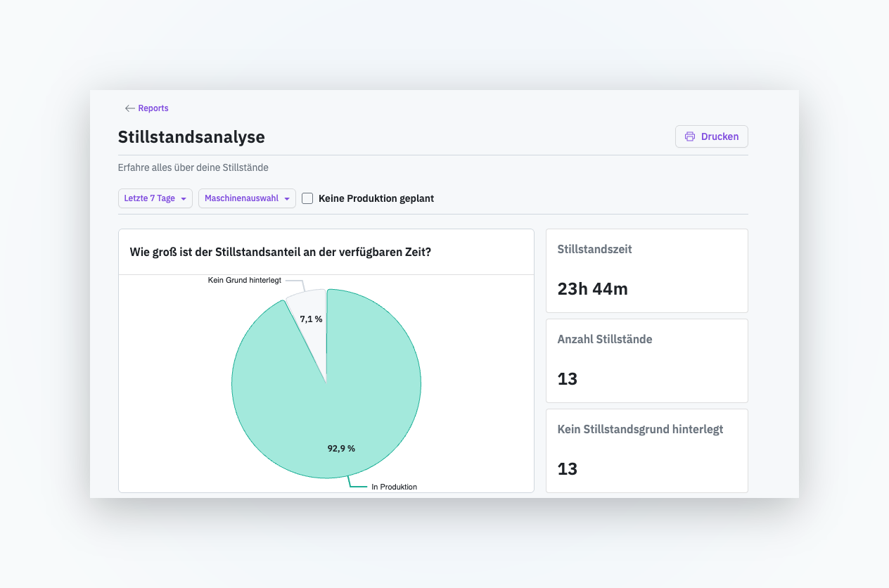This screenshot has height=588, width=889.
Task: Click the Stillstandsanalyse page heading
Action: click(x=191, y=136)
